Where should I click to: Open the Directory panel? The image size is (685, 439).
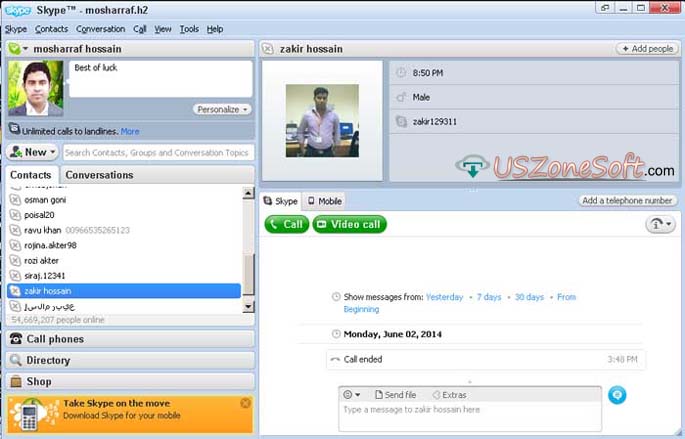tap(130, 360)
